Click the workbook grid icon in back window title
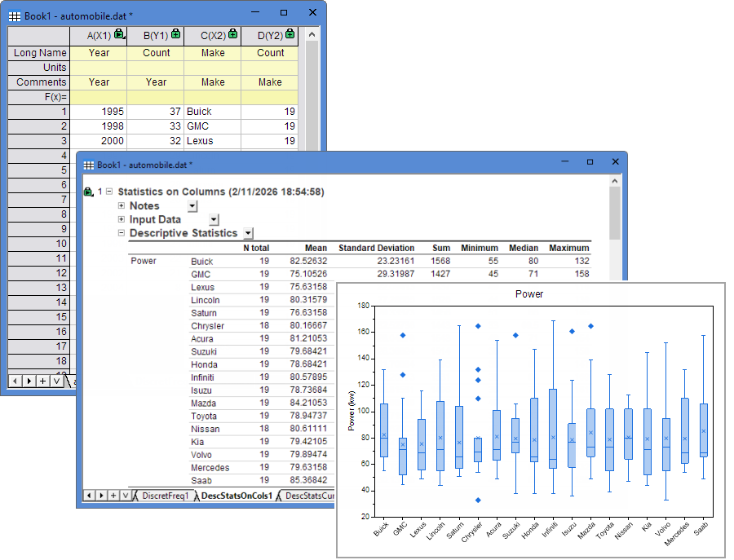734x560 pixels. coord(15,16)
